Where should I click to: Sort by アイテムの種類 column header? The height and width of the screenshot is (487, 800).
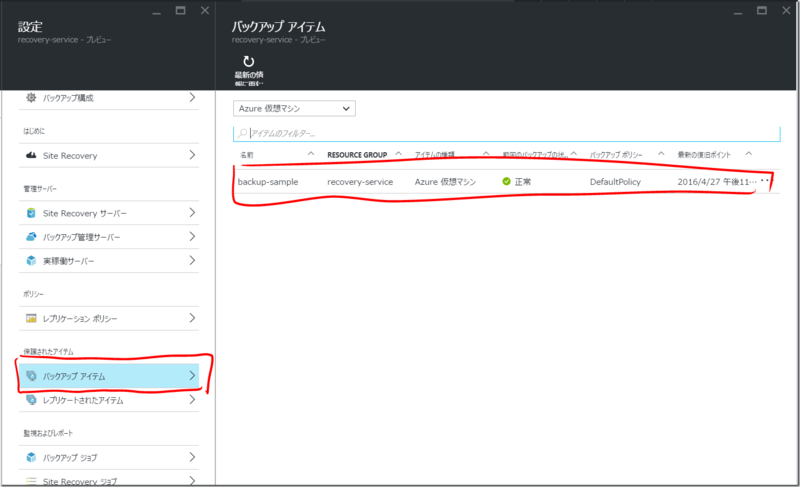point(435,155)
